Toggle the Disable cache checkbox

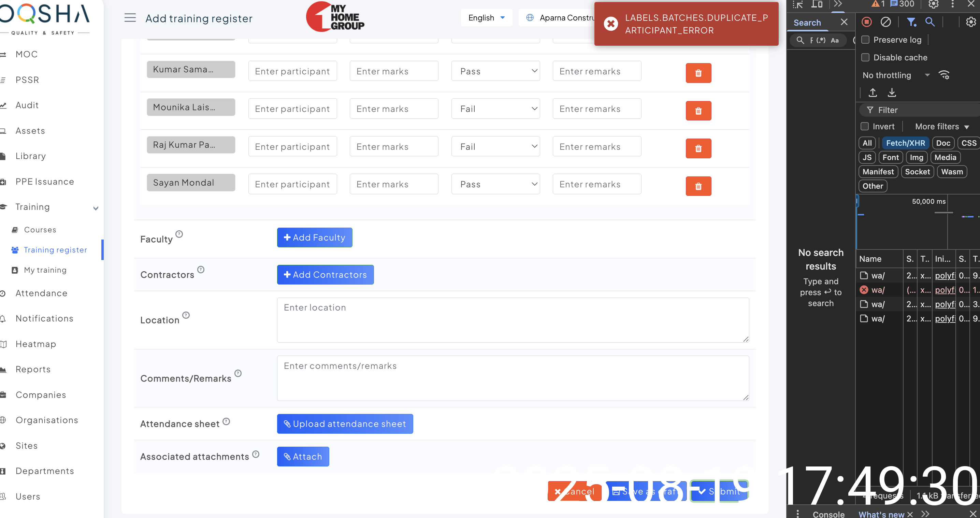[865, 57]
